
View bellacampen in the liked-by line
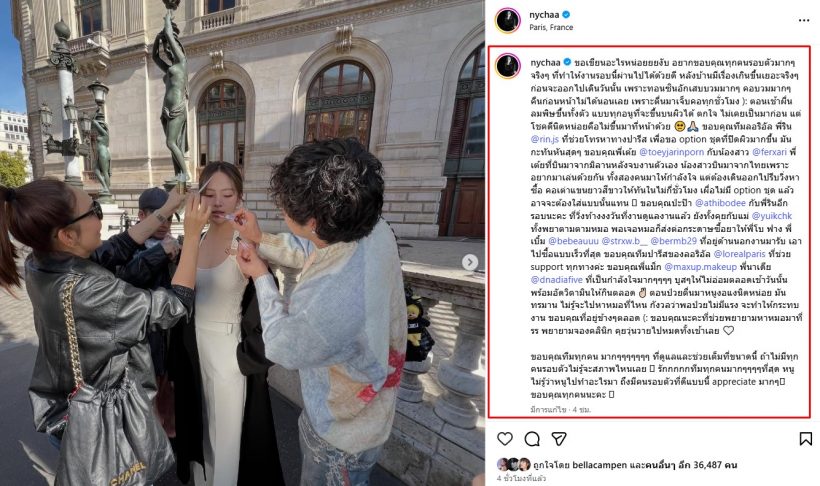click(x=599, y=465)
